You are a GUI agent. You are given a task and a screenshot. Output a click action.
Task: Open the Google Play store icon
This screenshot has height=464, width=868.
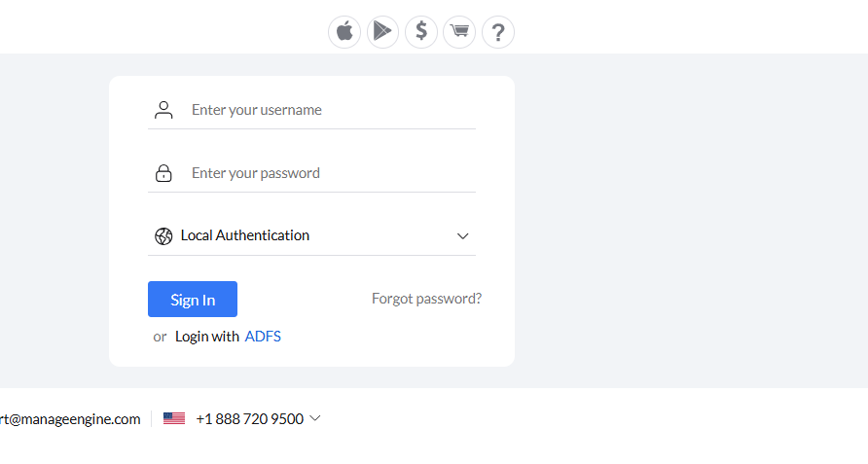[382, 31]
